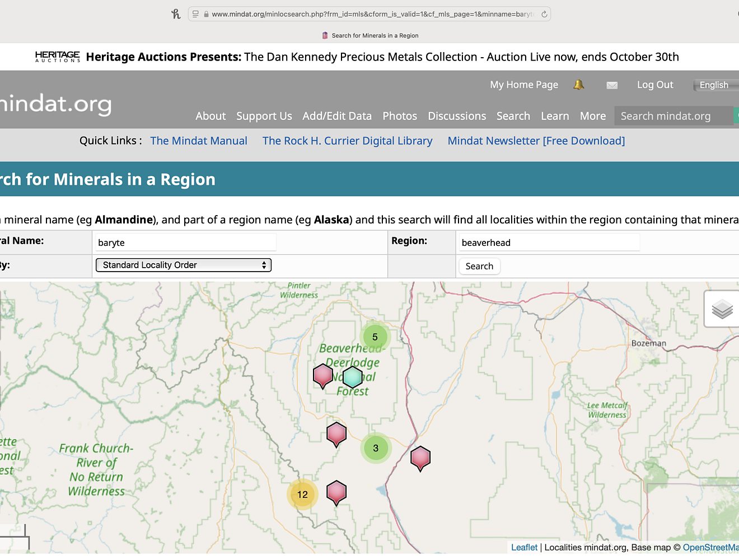The height and width of the screenshot is (560, 739).
Task: Expand the green cluster marker showing 3
Action: tap(376, 448)
